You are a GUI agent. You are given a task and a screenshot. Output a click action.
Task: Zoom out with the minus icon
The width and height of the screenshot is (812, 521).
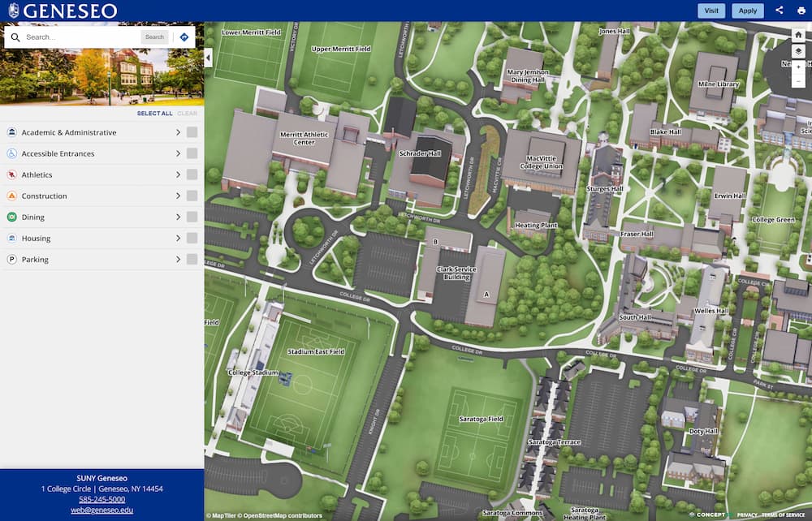point(799,81)
